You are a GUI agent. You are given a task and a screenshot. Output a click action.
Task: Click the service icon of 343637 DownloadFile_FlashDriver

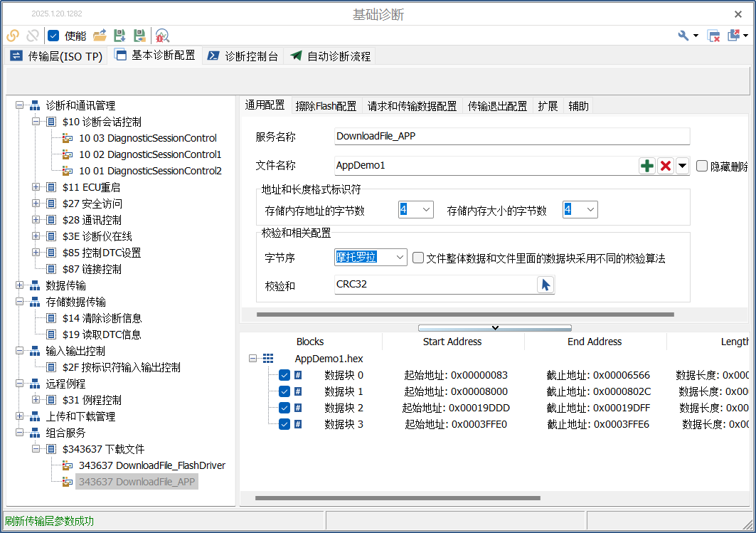[x=68, y=465]
